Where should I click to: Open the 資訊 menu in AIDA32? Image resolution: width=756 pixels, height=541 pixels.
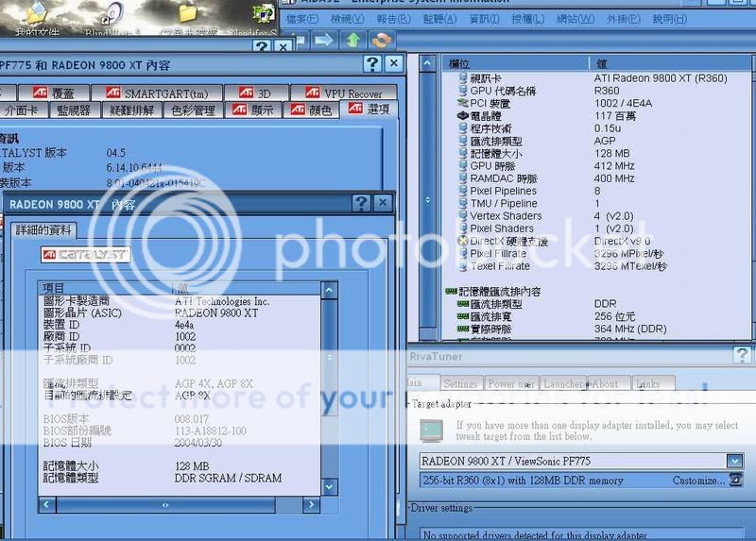click(x=484, y=19)
